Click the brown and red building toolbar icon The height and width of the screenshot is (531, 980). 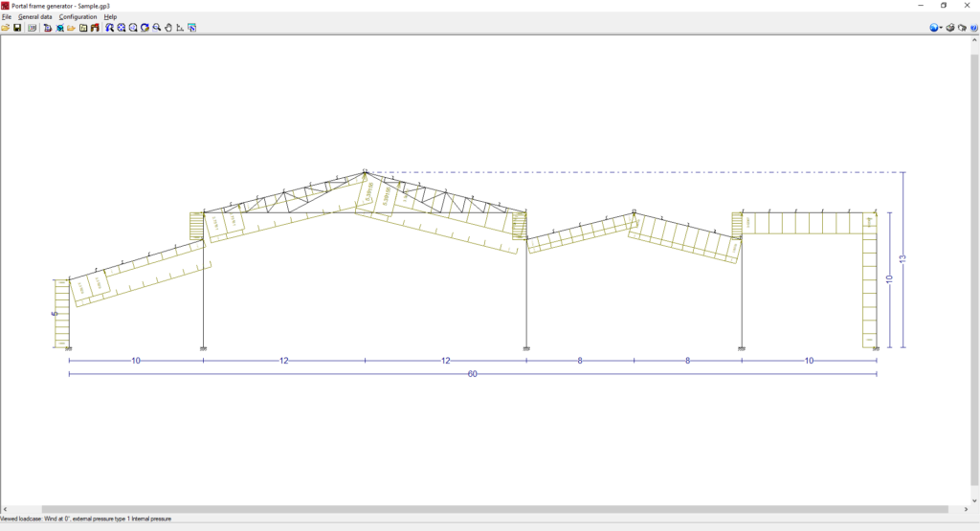pyautogui.click(x=95, y=28)
